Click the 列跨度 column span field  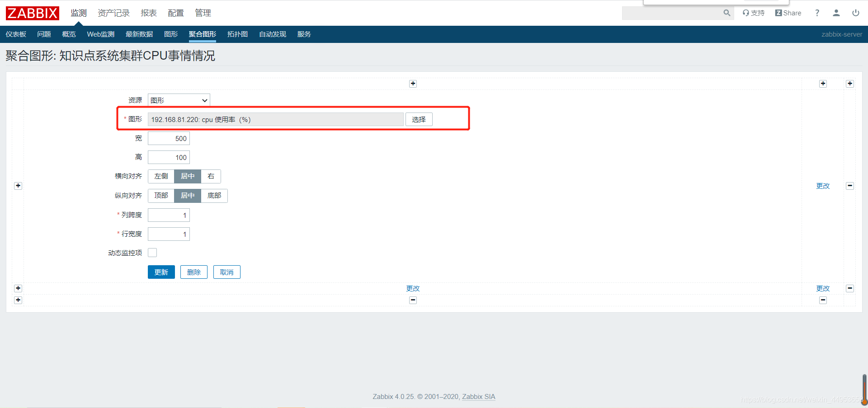[x=169, y=215]
